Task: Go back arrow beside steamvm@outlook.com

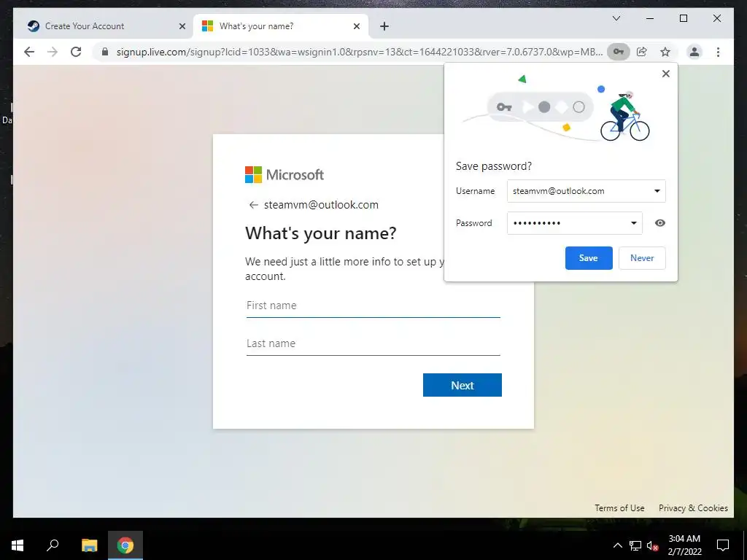Action: click(253, 205)
